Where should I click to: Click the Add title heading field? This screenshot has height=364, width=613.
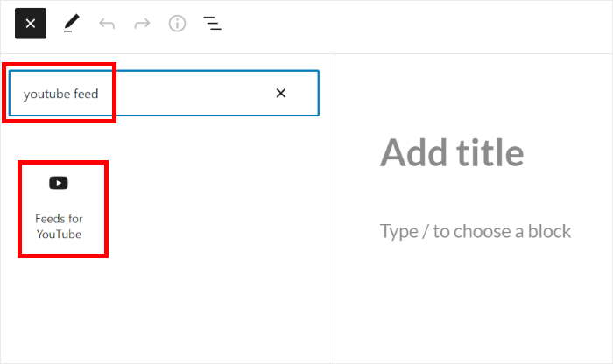click(452, 152)
